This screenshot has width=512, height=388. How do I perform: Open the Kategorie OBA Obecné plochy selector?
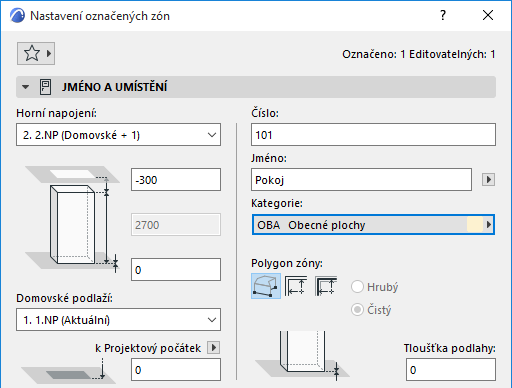[x=373, y=225]
